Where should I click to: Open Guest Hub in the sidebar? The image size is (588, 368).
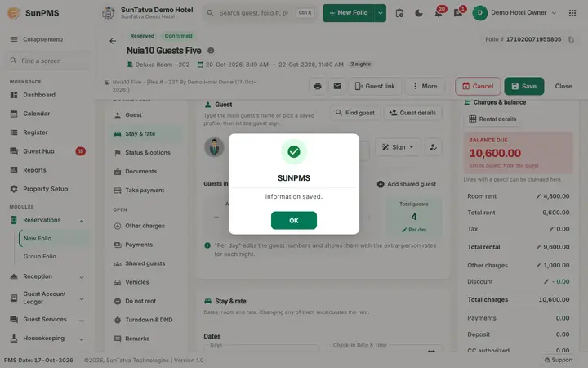coord(38,151)
